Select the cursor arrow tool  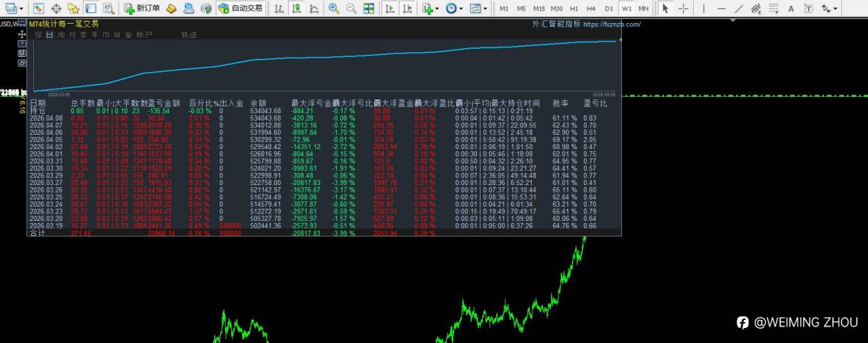[665, 8]
